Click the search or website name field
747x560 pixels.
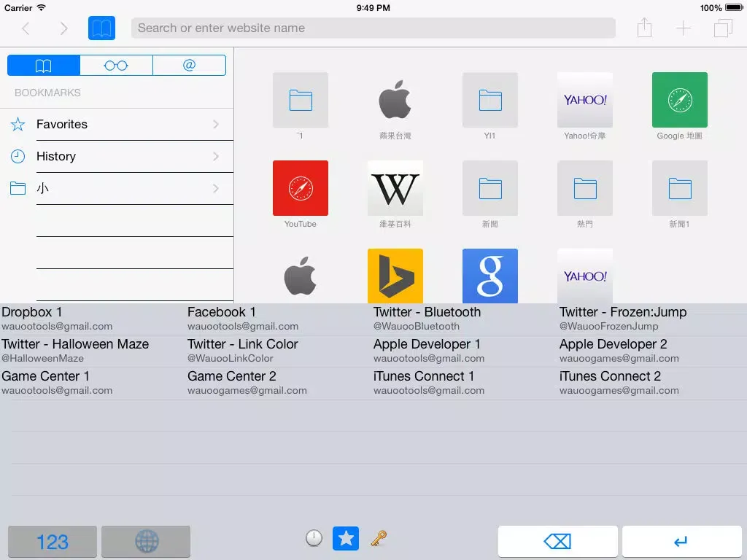(373, 28)
